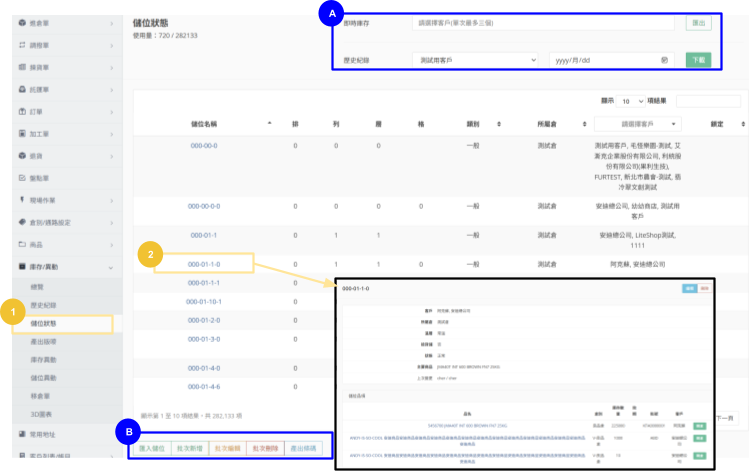This screenshot has width=749, height=471.
Task: Expand the 揀貨單 sidebar chevron
Action: (x=111, y=68)
